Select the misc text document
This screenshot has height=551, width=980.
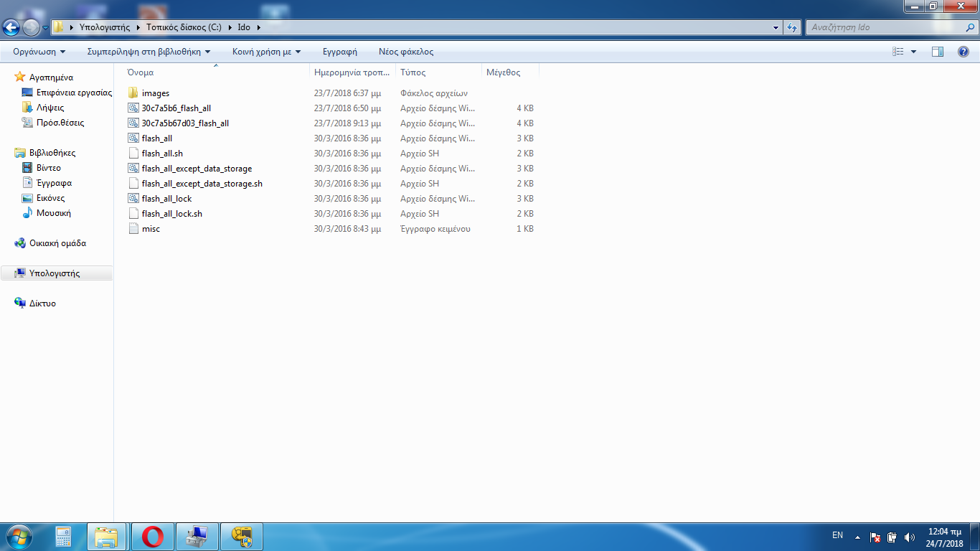[151, 229]
